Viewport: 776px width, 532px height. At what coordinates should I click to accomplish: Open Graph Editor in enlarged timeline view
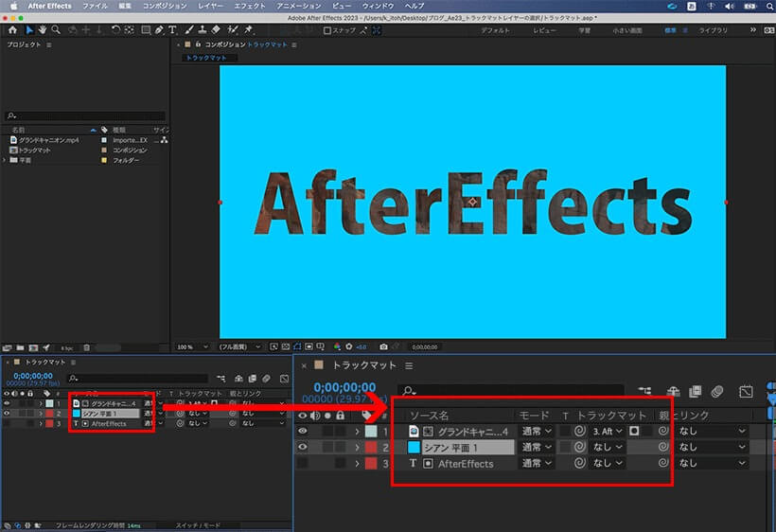pos(746,392)
